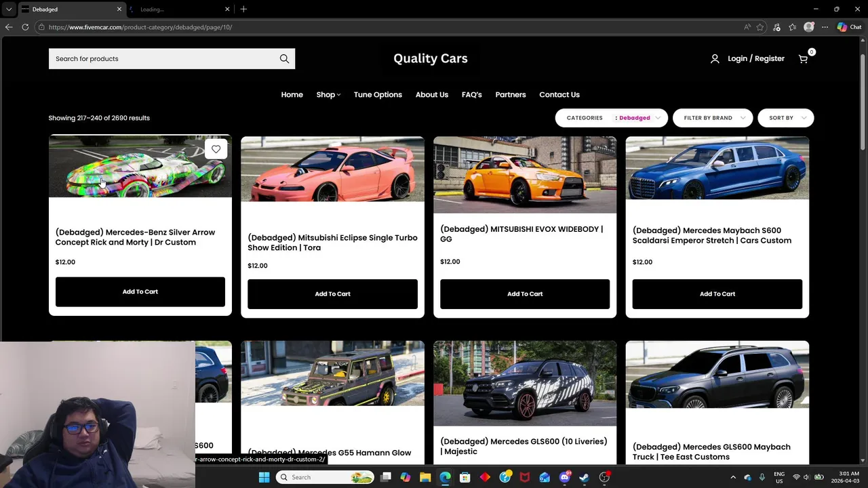Screen dimensions: 868x488
Task: Click the Login / Register link
Action: pos(756,59)
